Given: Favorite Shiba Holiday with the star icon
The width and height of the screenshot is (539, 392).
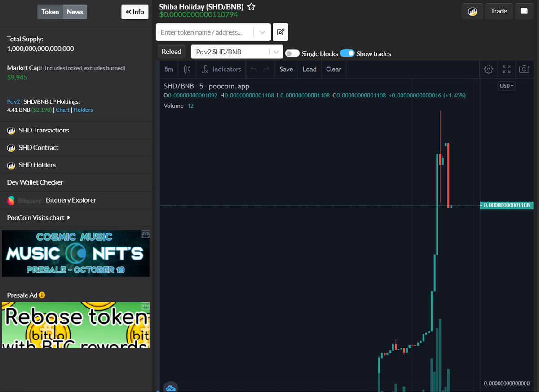Looking at the screenshot, I should pyautogui.click(x=252, y=7).
